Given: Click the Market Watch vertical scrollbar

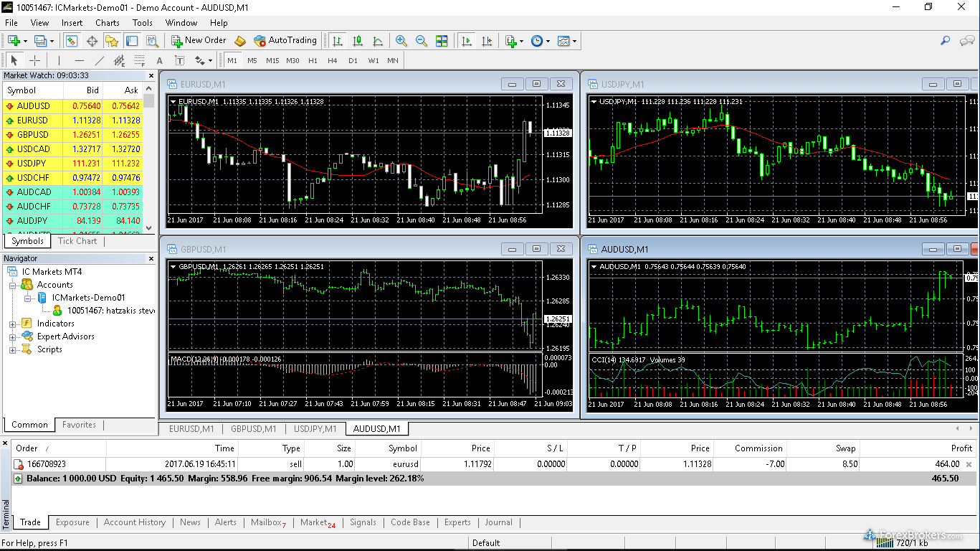Looking at the screenshot, I should click(149, 159).
